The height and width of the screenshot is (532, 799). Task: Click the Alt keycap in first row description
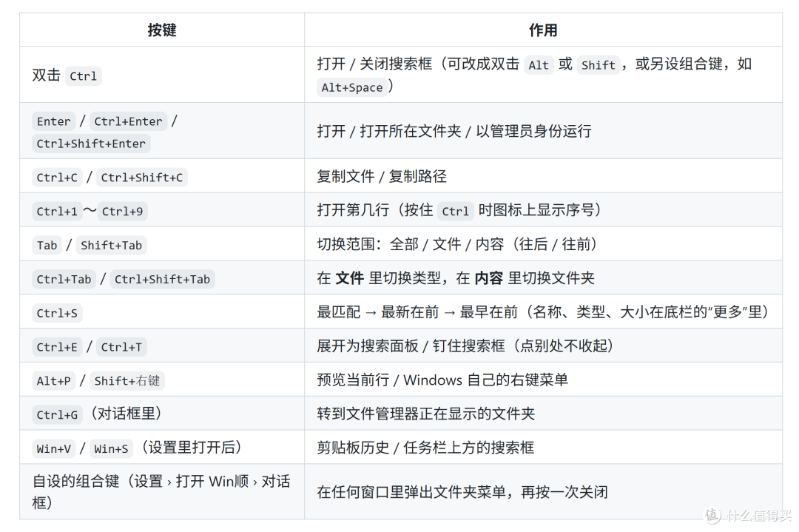[539, 64]
